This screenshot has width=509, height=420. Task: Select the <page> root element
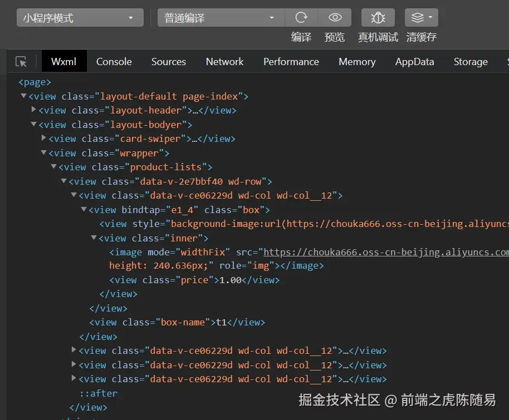(x=35, y=82)
